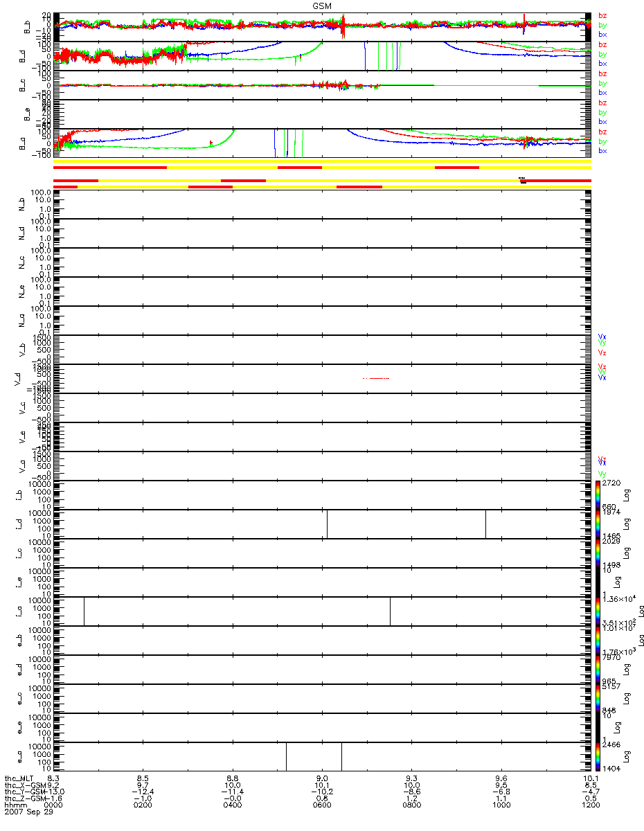644x831 pixels.
Task: Select the V_a velocity panel label
Action: [x=23, y=466]
